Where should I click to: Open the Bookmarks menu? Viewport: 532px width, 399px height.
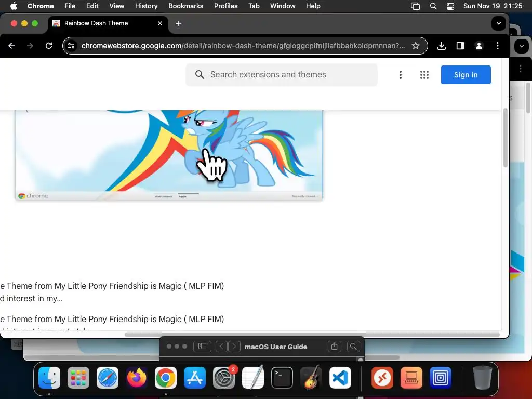(x=185, y=6)
